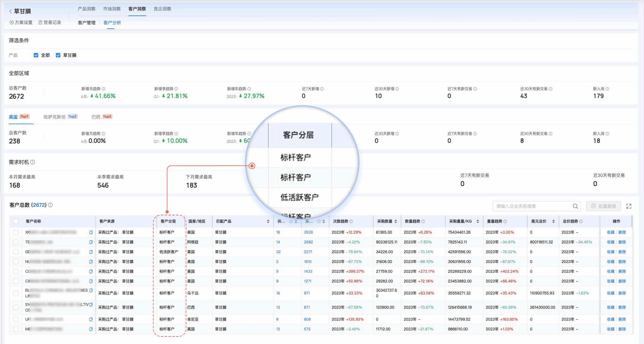The width and height of the screenshot is (644, 344).
Task: Click the info icon next to 客户总数
Action: point(50,205)
